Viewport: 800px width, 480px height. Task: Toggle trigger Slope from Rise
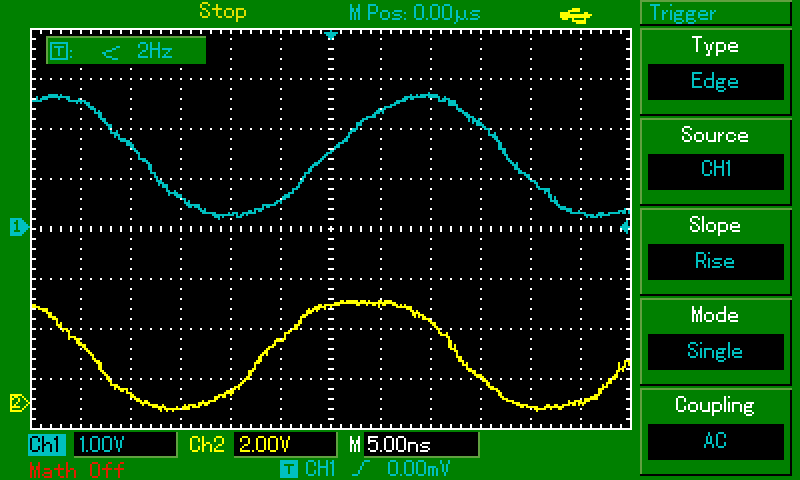[715, 261]
